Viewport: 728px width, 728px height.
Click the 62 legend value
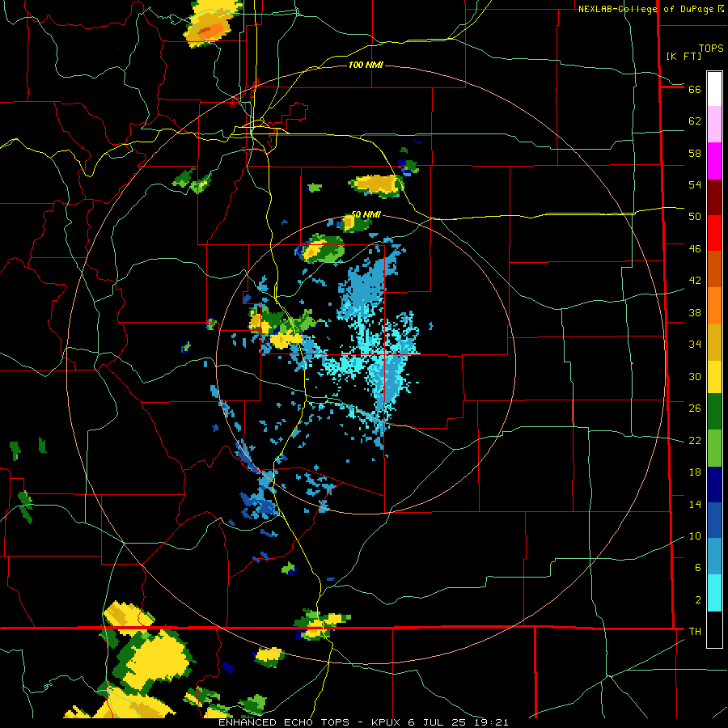695,121
